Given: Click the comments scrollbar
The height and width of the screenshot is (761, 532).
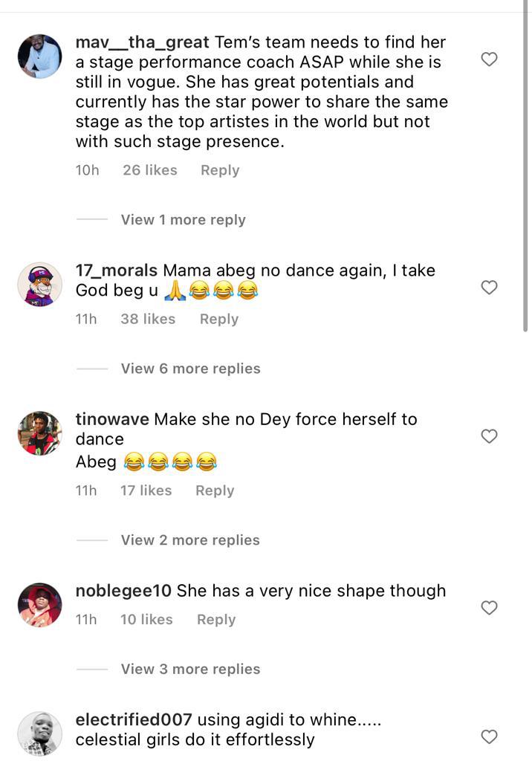Looking at the screenshot, I should coord(526,171).
